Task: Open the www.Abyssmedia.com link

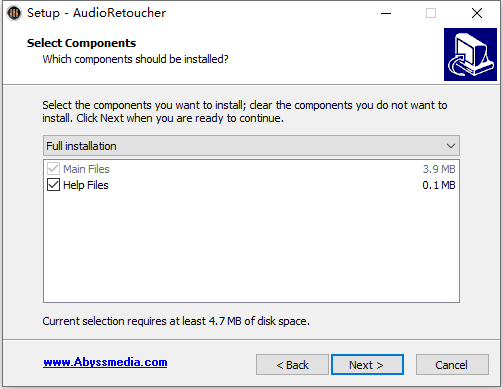Action: (x=105, y=362)
